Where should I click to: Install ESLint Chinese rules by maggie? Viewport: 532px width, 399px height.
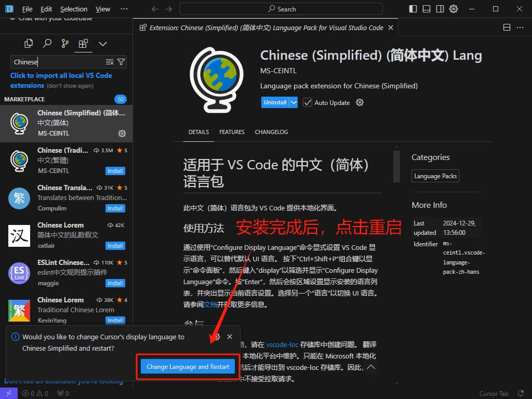click(x=115, y=283)
